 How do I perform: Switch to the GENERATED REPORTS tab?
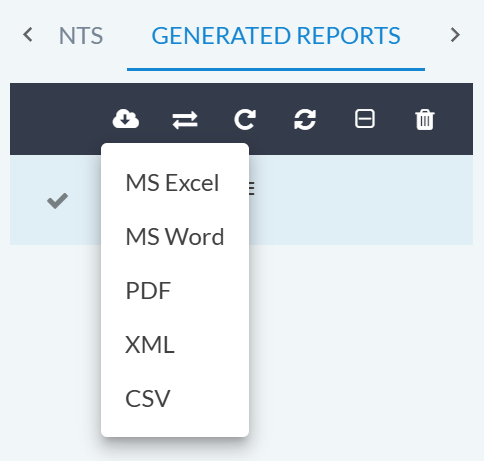pos(276,36)
